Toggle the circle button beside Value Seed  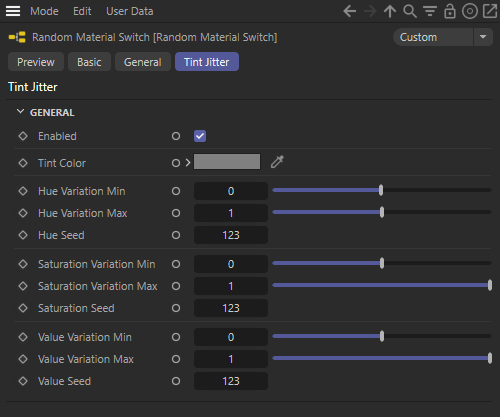[x=176, y=381]
